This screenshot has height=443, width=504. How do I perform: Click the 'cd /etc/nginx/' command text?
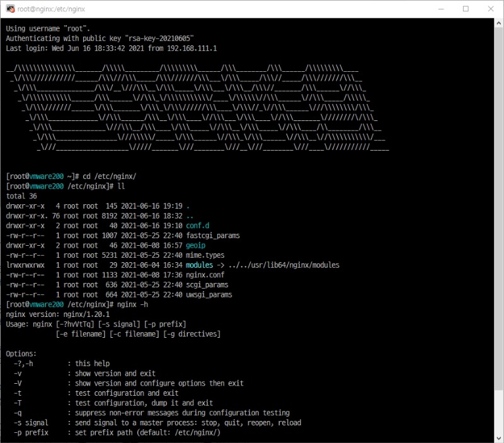[109, 176]
